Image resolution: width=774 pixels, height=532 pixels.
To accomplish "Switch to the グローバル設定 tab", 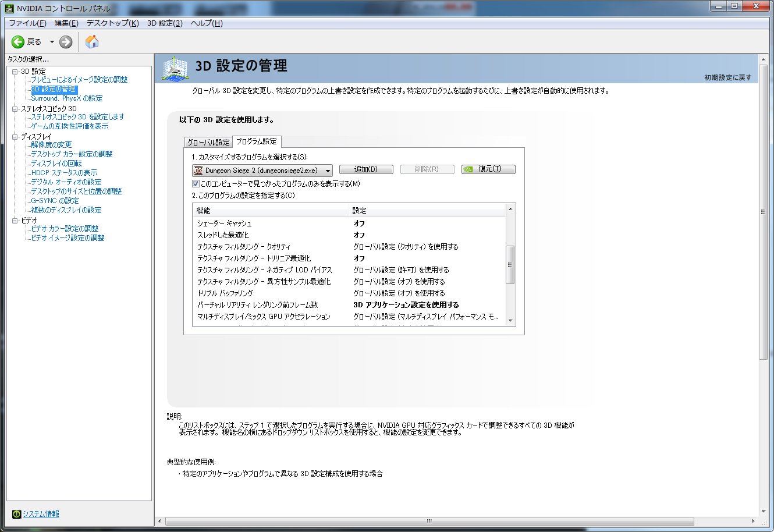I will coord(208,142).
